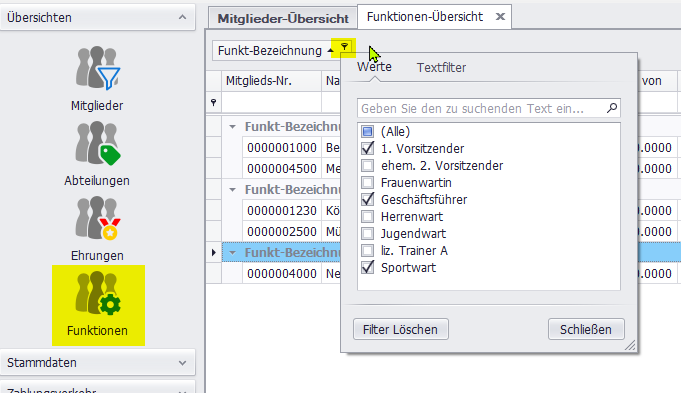Switch to the Textfilter tab
This screenshot has height=393, width=681.
tap(441, 68)
